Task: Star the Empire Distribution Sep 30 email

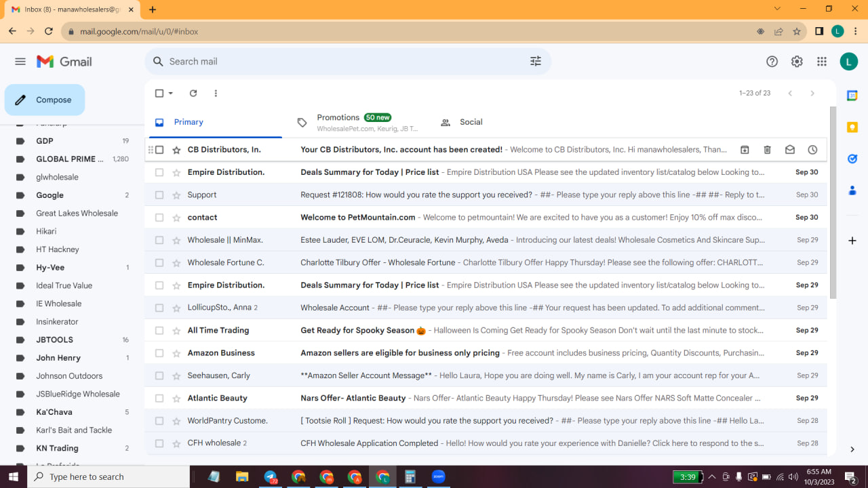Action: coord(176,172)
